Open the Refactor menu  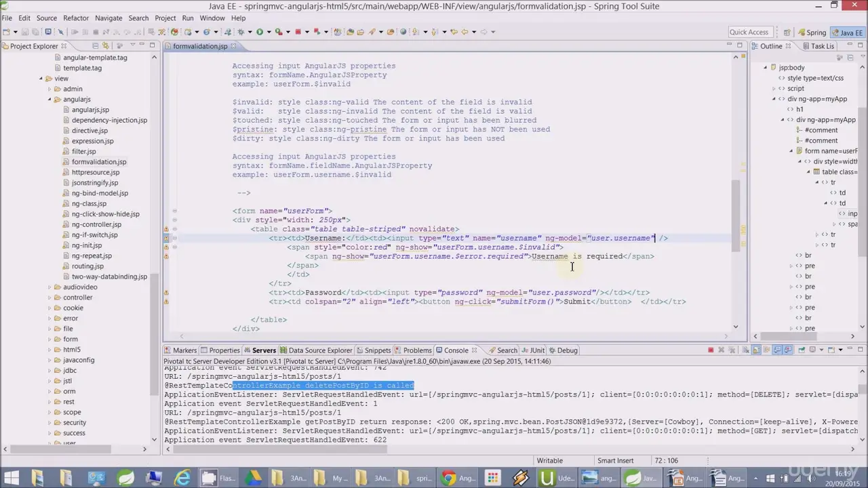(76, 18)
